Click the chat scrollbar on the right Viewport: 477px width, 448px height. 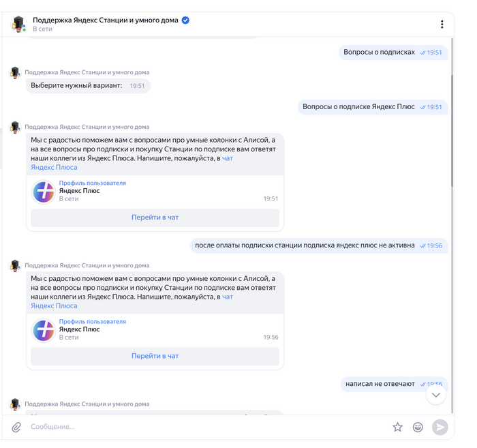(x=452, y=130)
